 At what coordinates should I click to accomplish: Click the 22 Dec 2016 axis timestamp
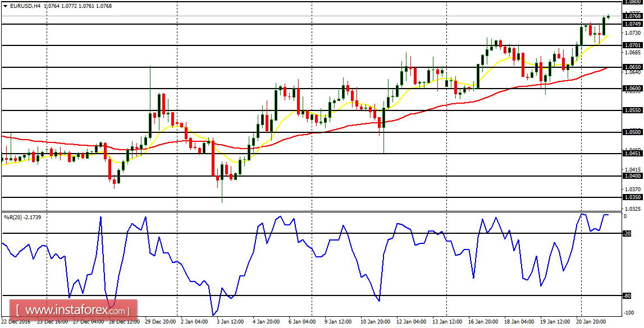coord(16,322)
